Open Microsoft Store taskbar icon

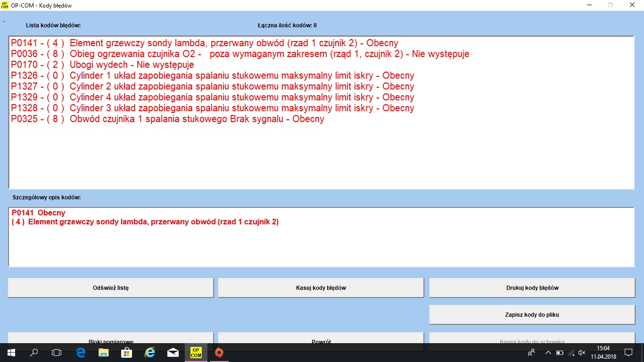[x=127, y=352]
